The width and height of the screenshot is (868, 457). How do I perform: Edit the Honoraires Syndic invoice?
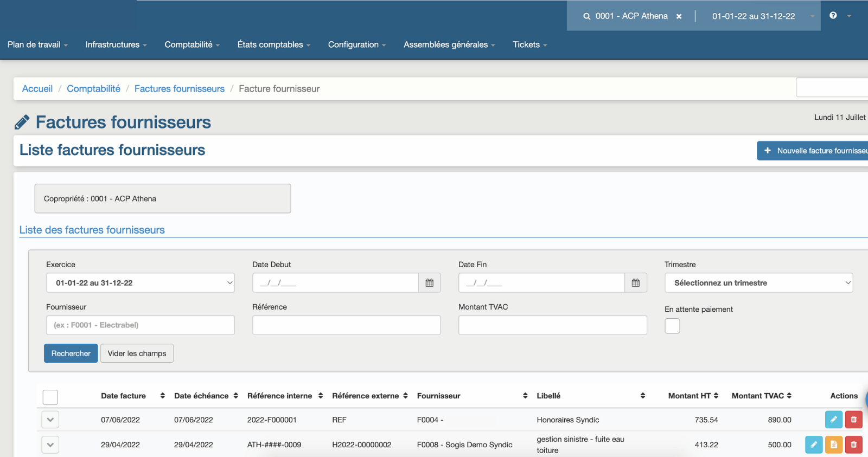(x=833, y=420)
